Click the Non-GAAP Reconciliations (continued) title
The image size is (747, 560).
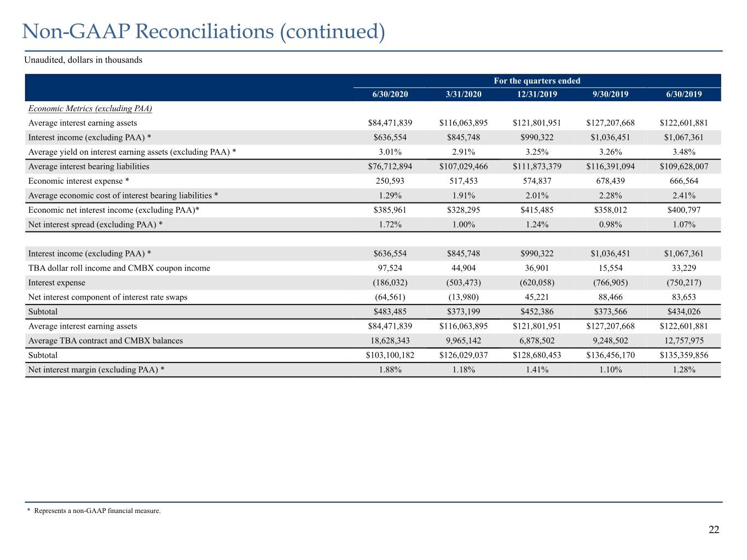click(x=204, y=32)
